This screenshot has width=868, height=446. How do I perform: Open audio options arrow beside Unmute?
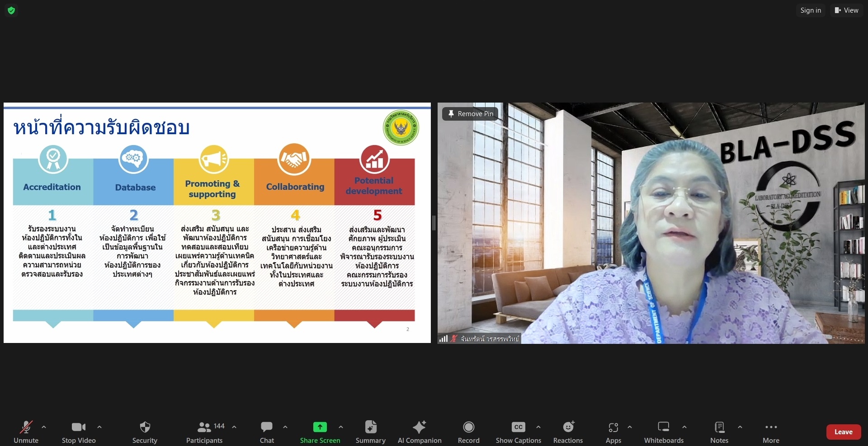click(x=44, y=427)
